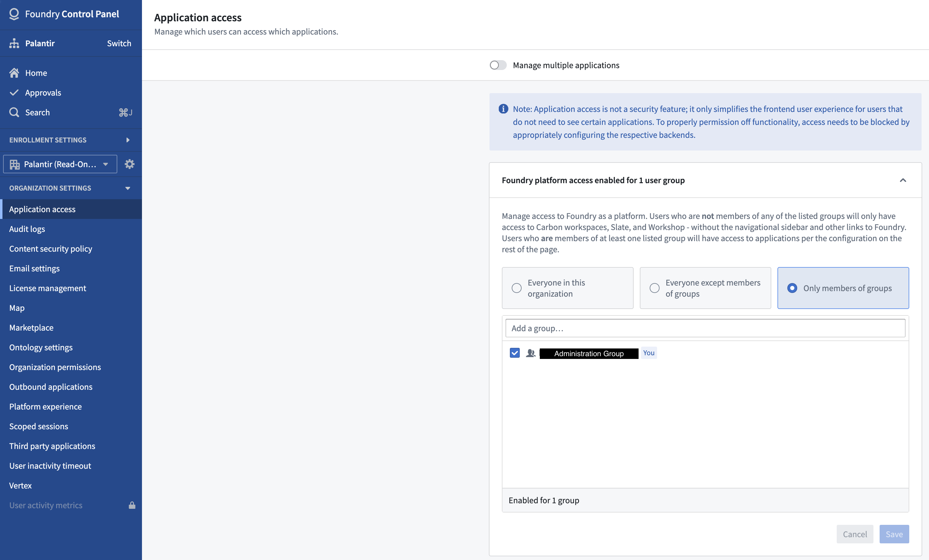Click the Administration Group name label
929x560 pixels.
589,353
